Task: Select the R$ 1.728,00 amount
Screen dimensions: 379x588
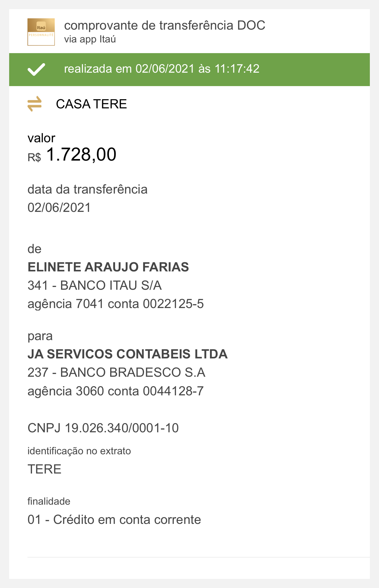Action: click(72, 154)
